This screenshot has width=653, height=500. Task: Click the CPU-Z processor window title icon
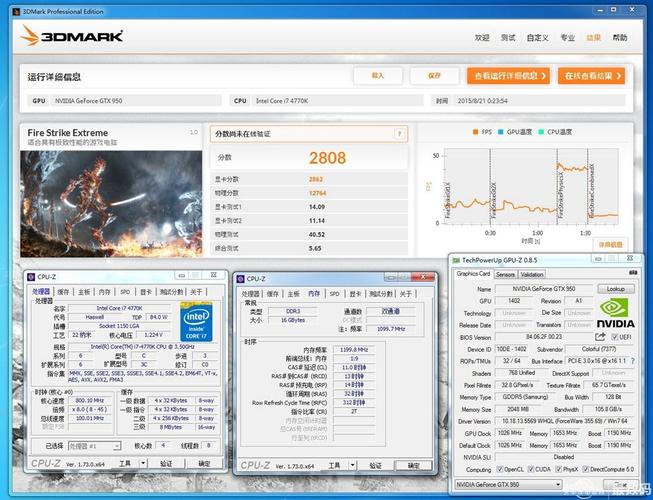click(31, 277)
